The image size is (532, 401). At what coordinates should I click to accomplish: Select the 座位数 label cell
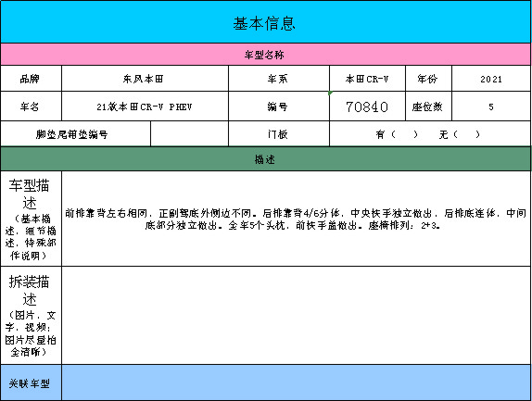[x=428, y=107]
